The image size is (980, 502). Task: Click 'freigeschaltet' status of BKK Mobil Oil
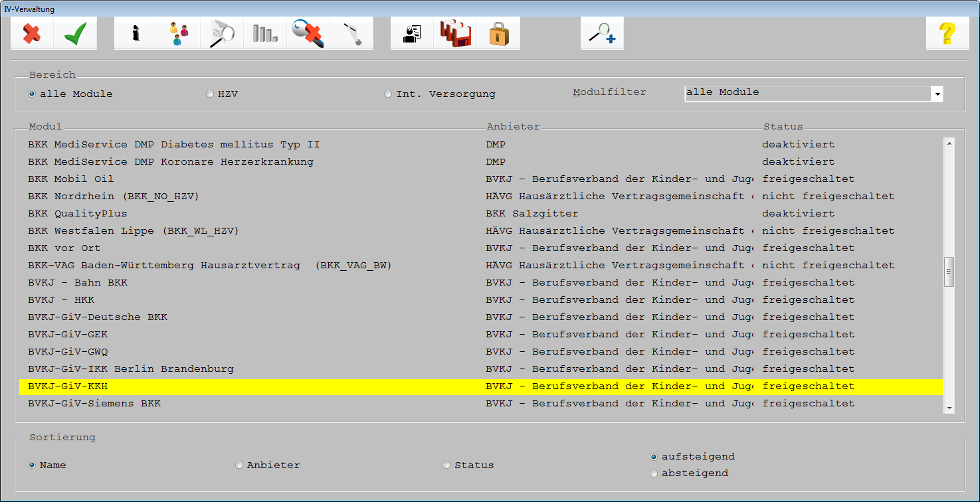[809, 179]
